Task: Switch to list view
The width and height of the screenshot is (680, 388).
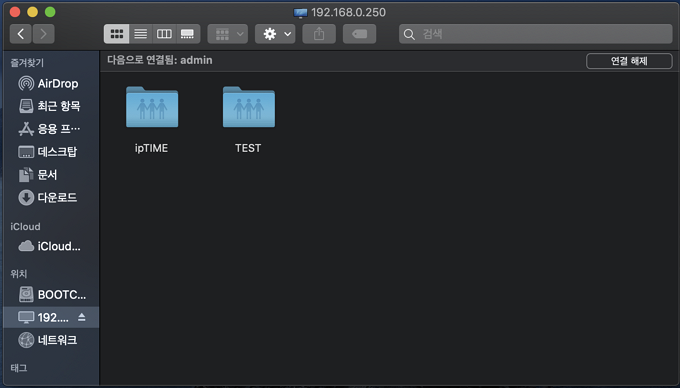Action: [x=141, y=34]
